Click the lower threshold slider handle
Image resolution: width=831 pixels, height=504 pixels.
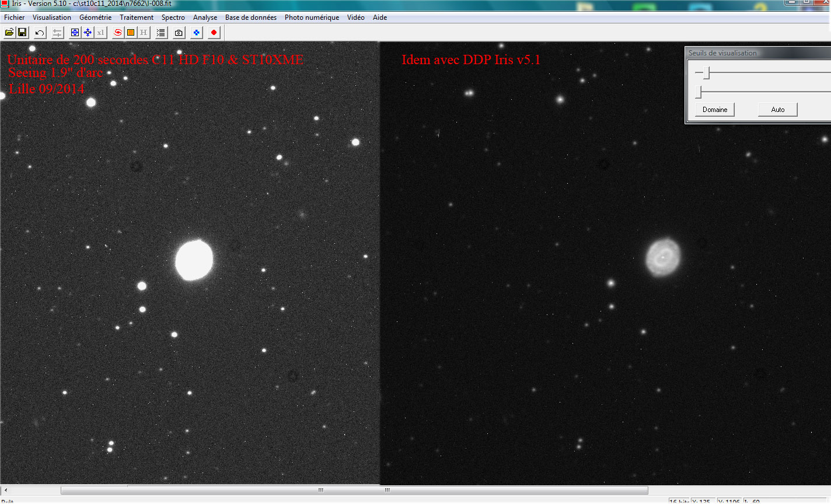(698, 92)
